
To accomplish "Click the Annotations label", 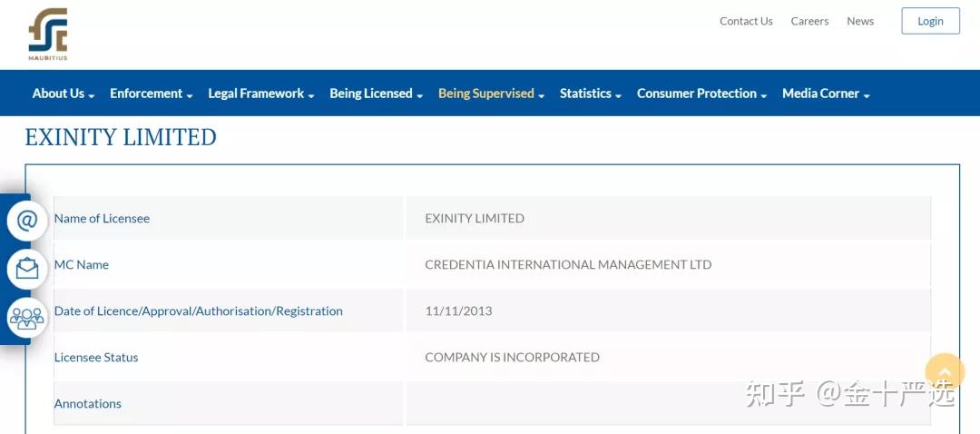I will [87, 403].
